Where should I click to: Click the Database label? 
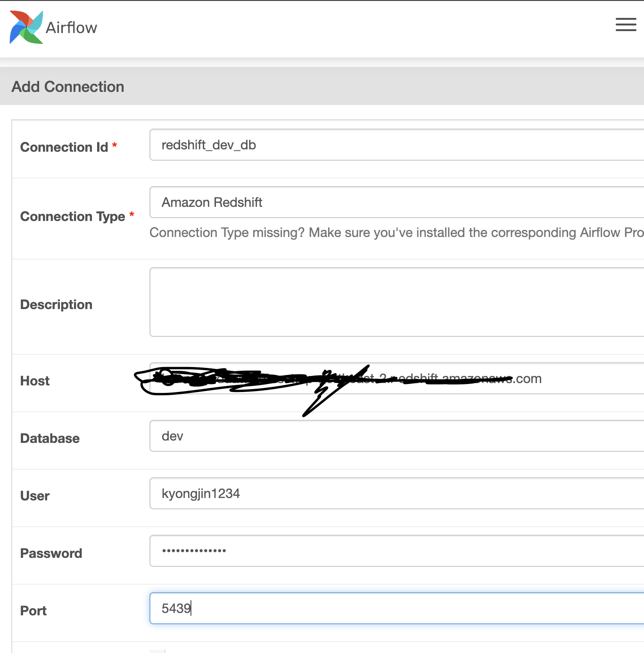tap(50, 438)
